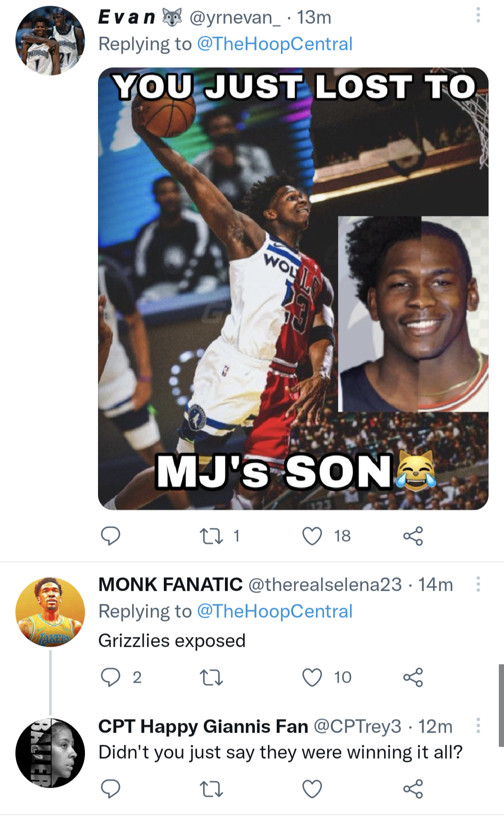Open more options on CPT Happy Giannis Fan's tweet

478,726
